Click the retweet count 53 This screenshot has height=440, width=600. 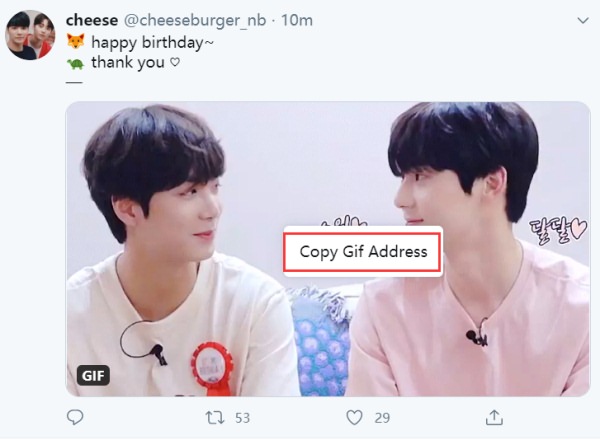click(x=242, y=418)
